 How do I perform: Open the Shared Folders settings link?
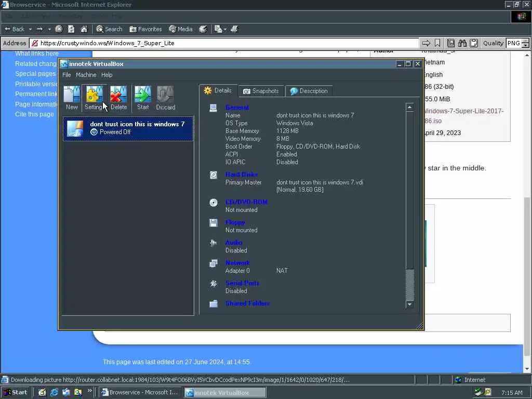247,303
